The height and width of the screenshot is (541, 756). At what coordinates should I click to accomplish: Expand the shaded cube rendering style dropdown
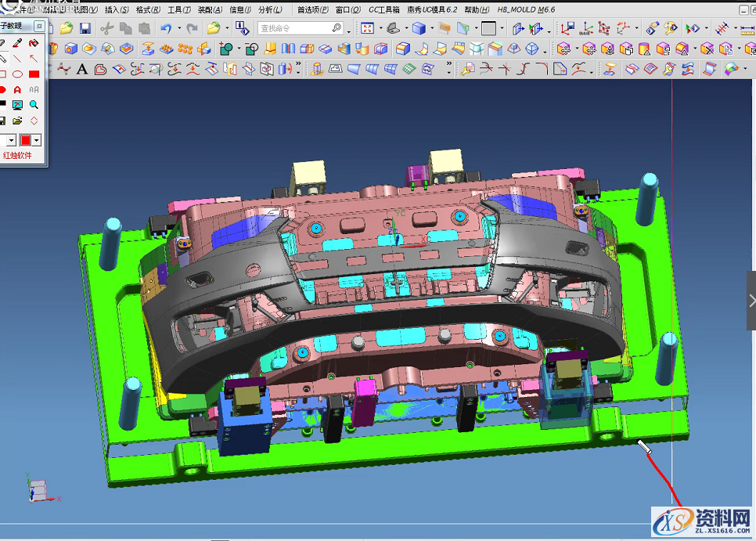[x=433, y=28]
